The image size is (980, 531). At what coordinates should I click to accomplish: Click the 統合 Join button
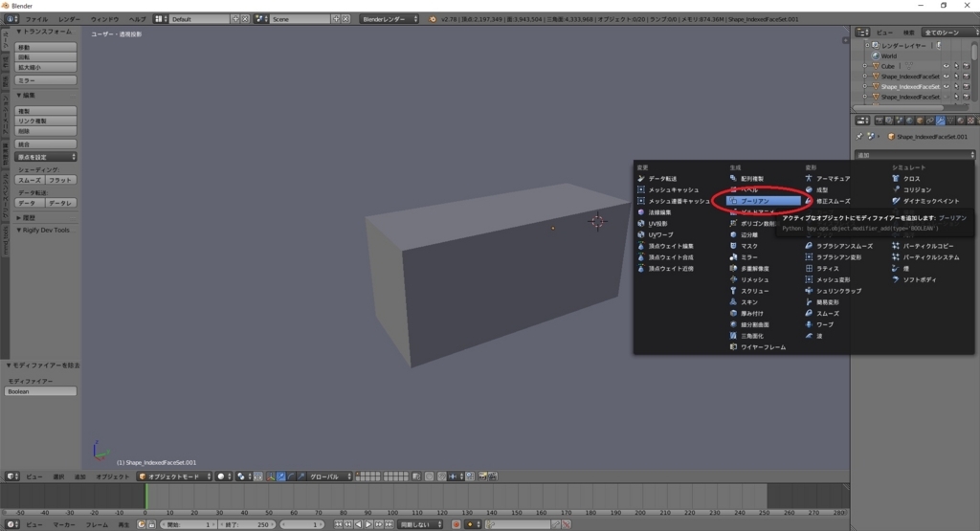[x=46, y=144]
